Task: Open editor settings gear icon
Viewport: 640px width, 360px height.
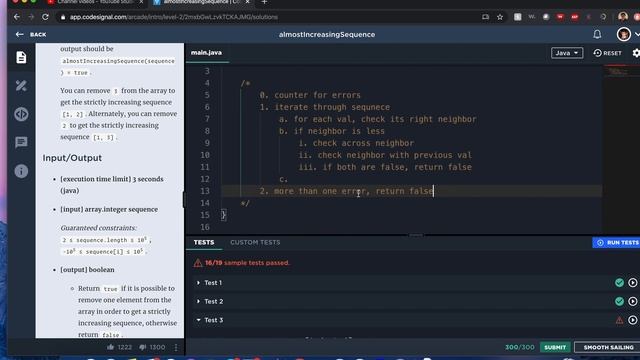Action: [x=636, y=53]
